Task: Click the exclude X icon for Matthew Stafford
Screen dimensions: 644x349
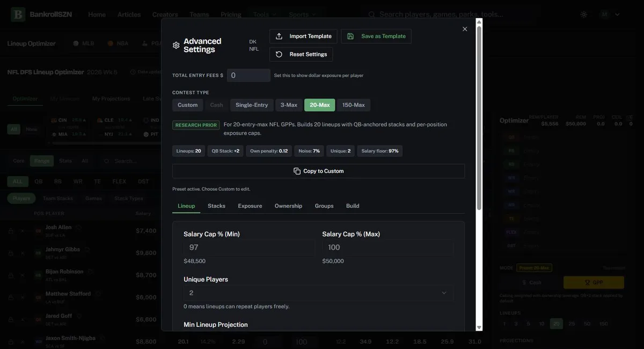Action: coord(23,297)
